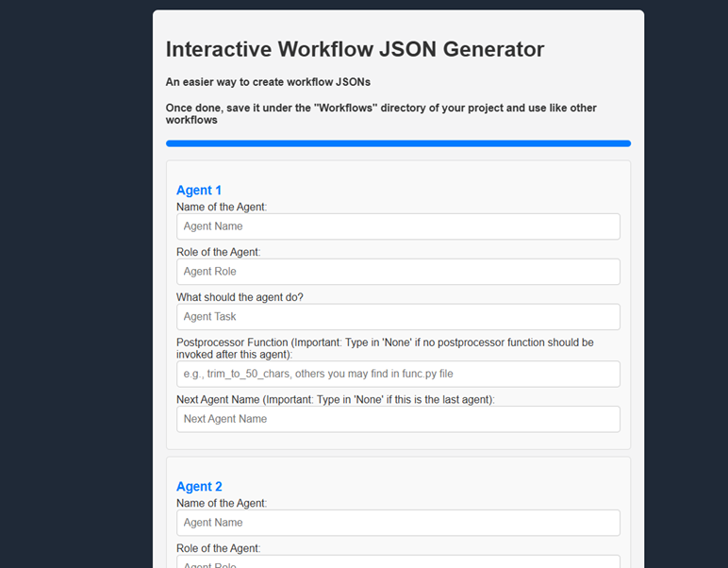Click the Agent 2 'Name of the Agent:' label

pos(222,504)
